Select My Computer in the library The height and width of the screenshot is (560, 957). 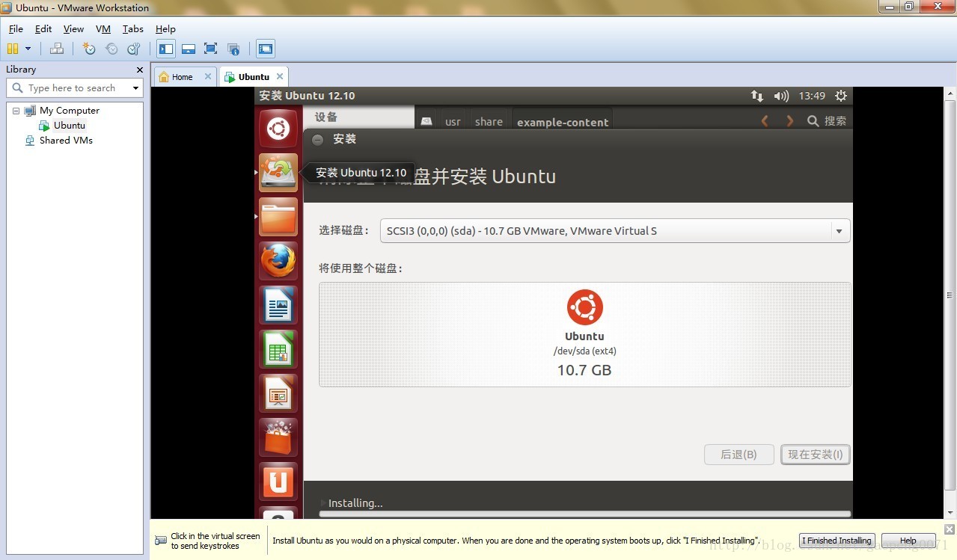(69, 110)
